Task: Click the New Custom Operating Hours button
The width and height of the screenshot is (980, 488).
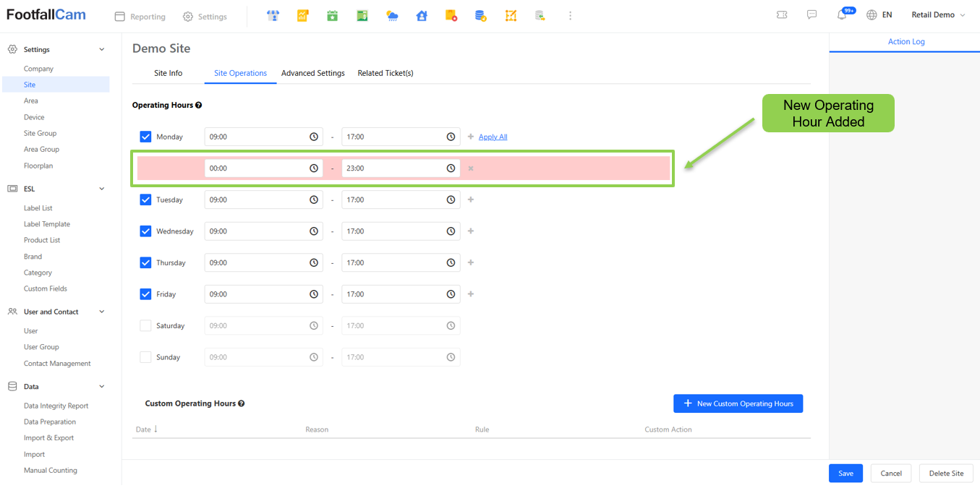Action: (x=738, y=403)
